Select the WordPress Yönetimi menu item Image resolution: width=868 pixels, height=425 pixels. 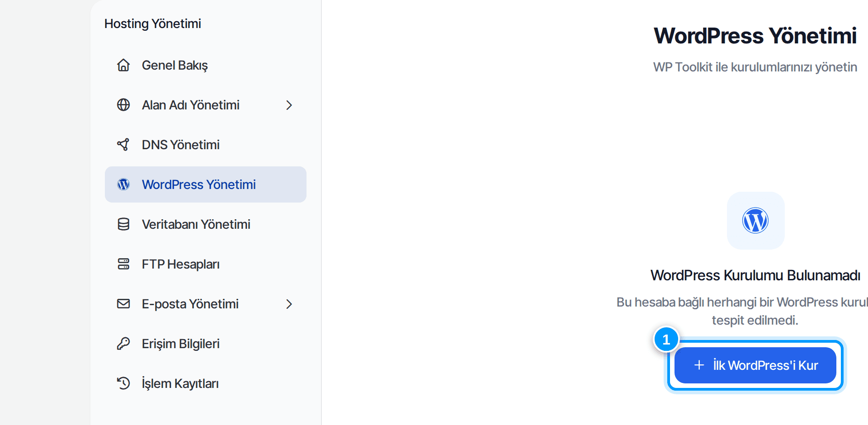pos(206,184)
